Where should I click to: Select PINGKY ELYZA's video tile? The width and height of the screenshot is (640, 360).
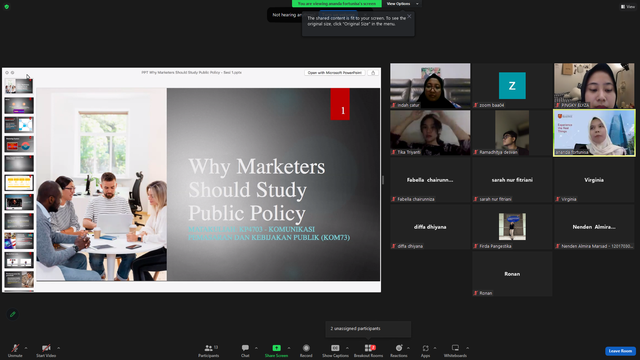[594, 86]
